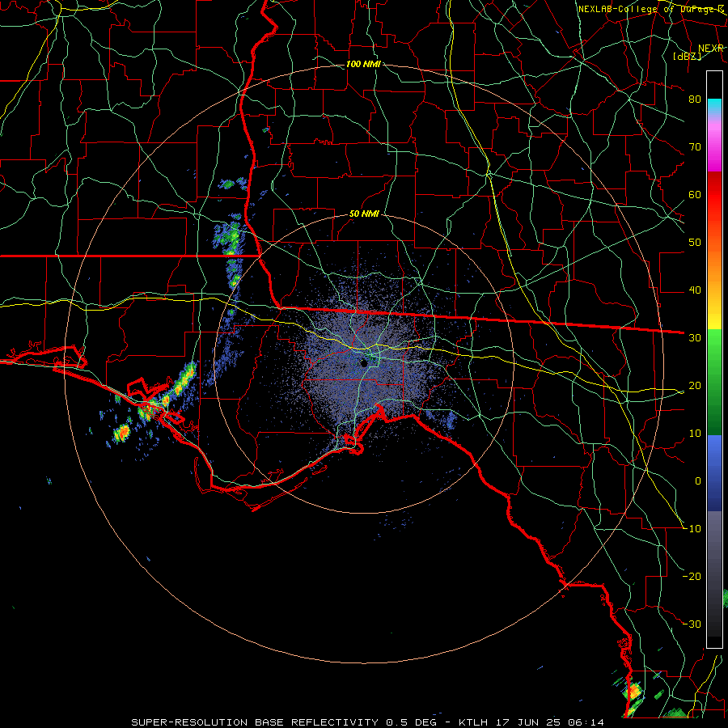Viewport: 728px width, 728px height.
Task: Click the "17 JUN 25" date text
Action: [x=529, y=722]
